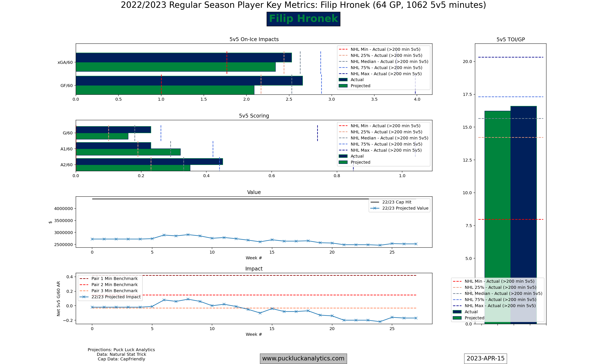Viewport: 607px width, 364px height.
Task: Click the xGA/60 Actual navy bar
Action: (184, 58)
